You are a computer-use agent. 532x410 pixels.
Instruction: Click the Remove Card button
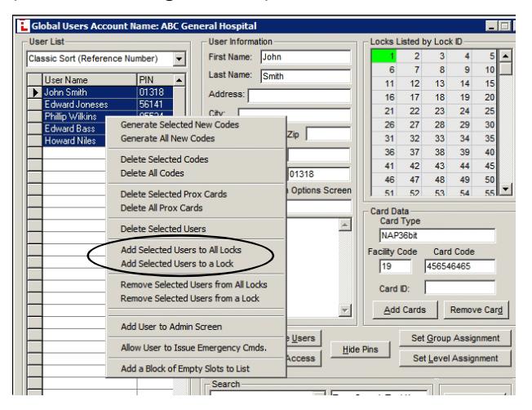coord(476,310)
